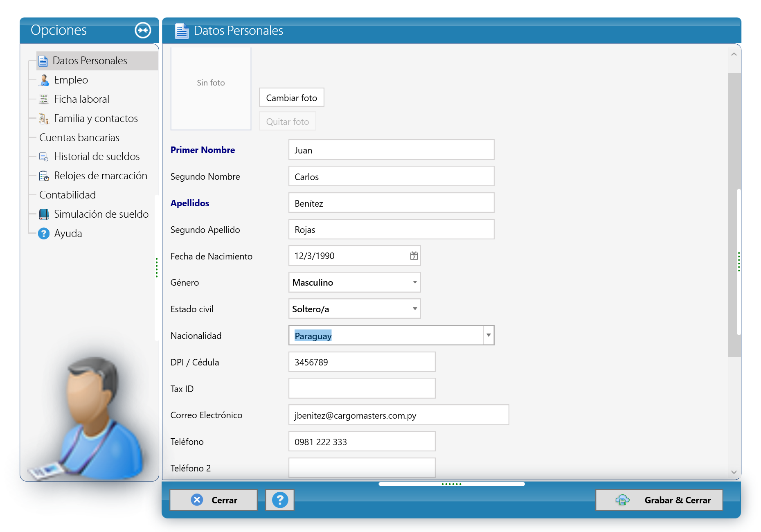
Task: Click the DPI / Cédula field
Action: 362,362
